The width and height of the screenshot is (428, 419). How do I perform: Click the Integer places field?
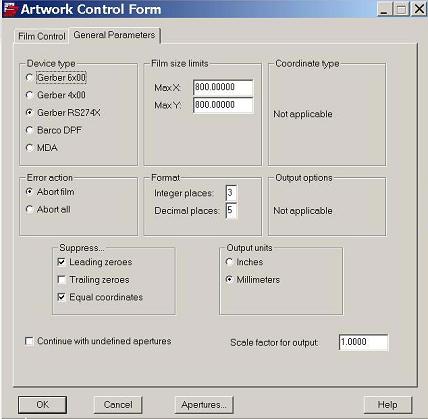click(231, 193)
